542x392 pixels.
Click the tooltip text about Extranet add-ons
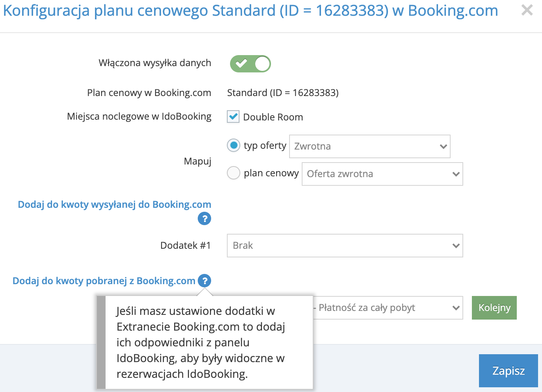pyautogui.click(x=201, y=342)
